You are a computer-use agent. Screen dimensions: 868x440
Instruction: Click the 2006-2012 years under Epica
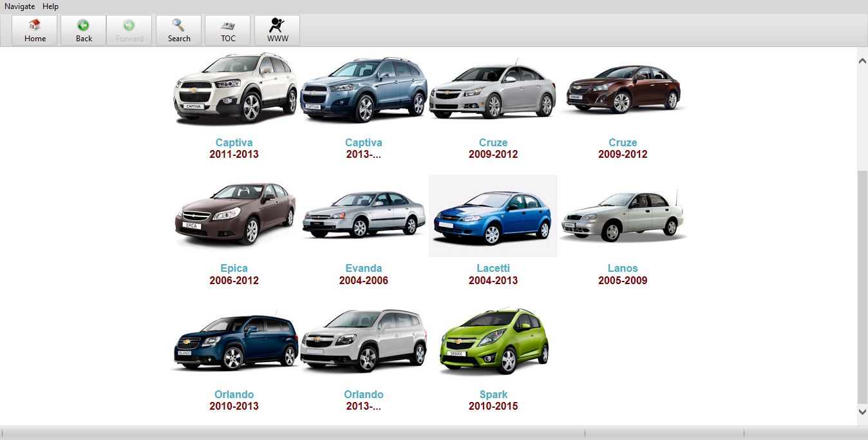pyautogui.click(x=234, y=280)
